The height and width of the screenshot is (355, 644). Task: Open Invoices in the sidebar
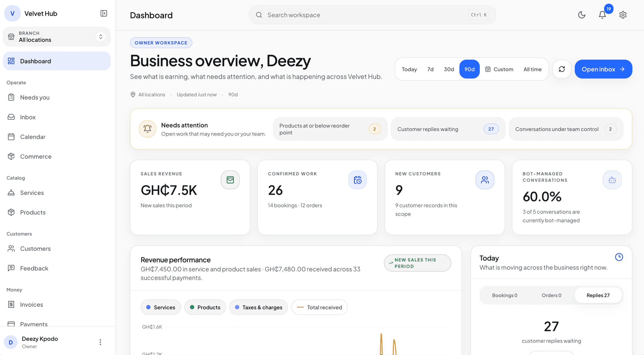tap(57, 305)
